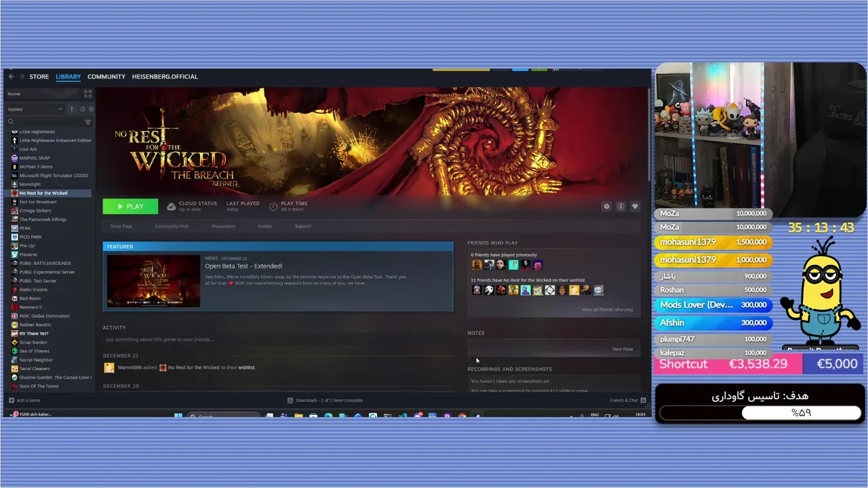Viewport: 868px width, 488px height.
Task: Select Microsoft Flight Simulator (2020)
Action: (x=54, y=176)
